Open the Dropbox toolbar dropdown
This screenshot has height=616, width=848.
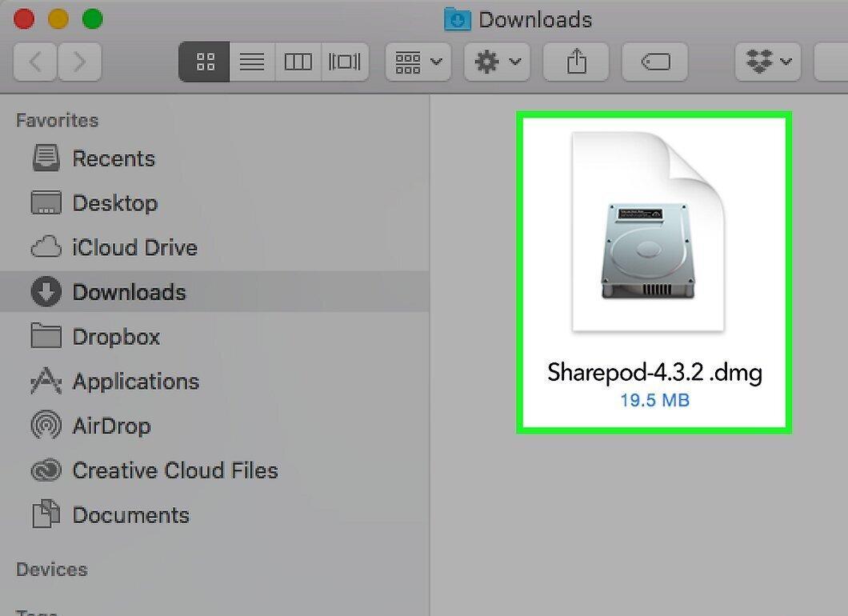(768, 62)
